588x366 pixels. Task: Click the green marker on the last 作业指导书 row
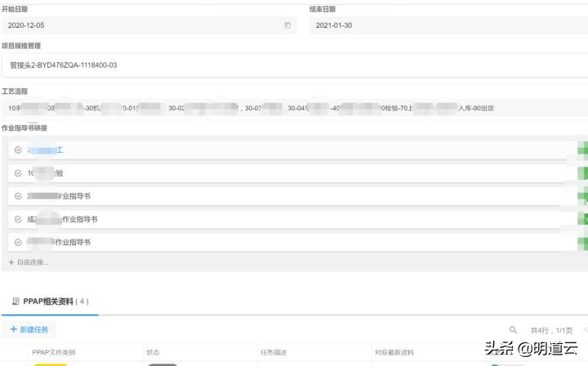coord(583,243)
